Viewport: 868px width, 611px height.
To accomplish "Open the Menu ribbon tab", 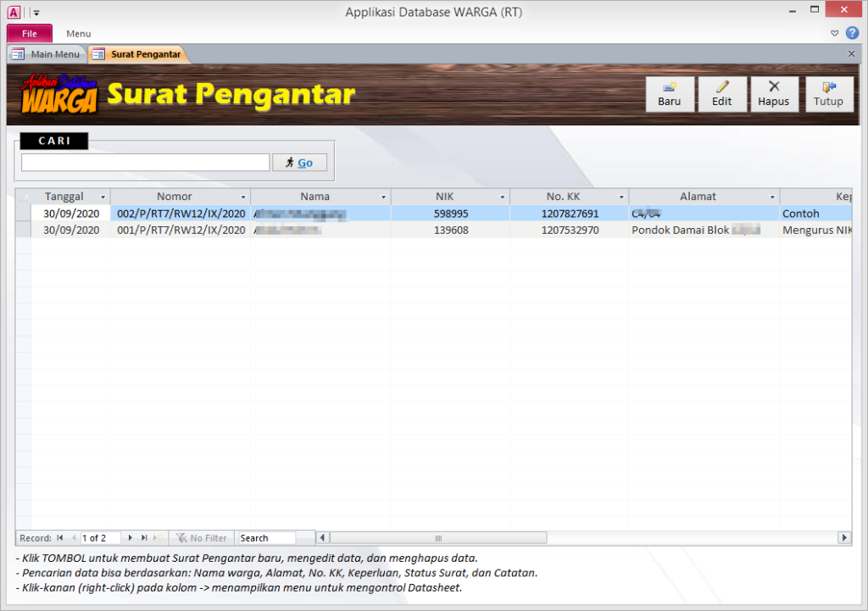I will click(79, 34).
